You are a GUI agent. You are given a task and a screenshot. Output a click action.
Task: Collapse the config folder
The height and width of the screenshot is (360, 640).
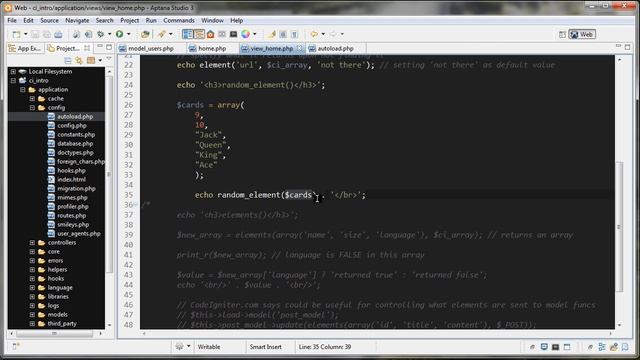tap(32, 108)
